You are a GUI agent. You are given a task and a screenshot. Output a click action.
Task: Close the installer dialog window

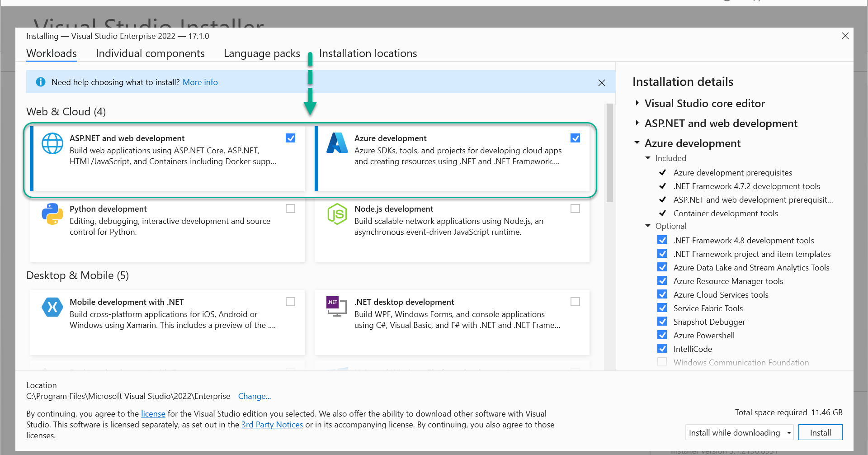click(x=845, y=36)
